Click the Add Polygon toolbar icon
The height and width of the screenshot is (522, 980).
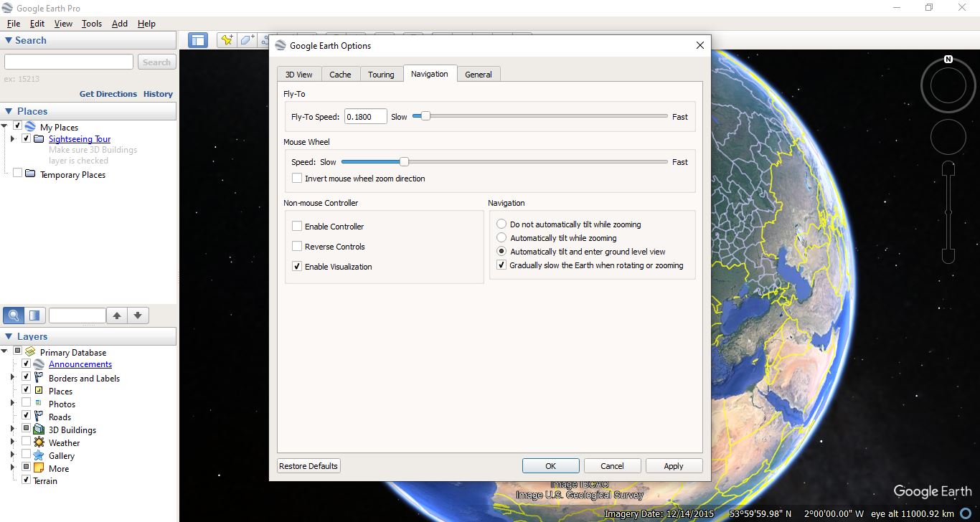(x=248, y=40)
